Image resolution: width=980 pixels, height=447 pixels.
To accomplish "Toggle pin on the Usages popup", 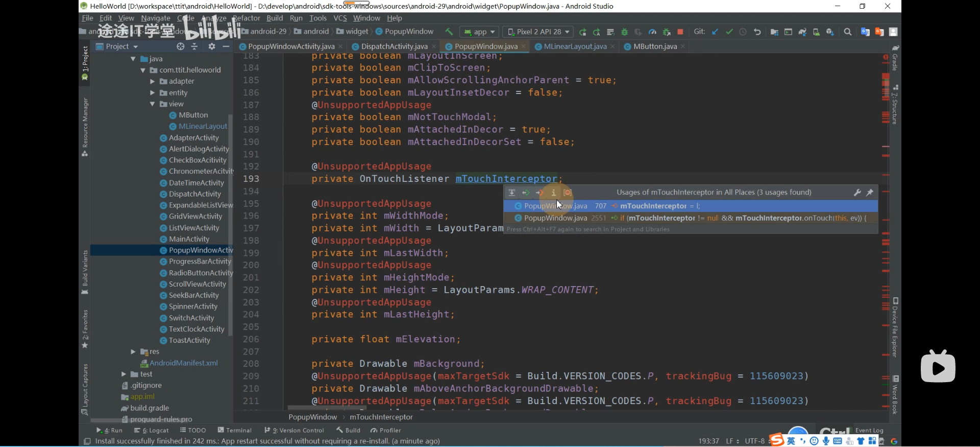I will (x=870, y=193).
